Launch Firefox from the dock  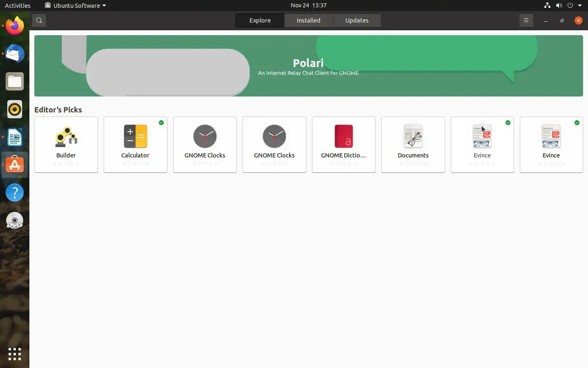click(15, 26)
